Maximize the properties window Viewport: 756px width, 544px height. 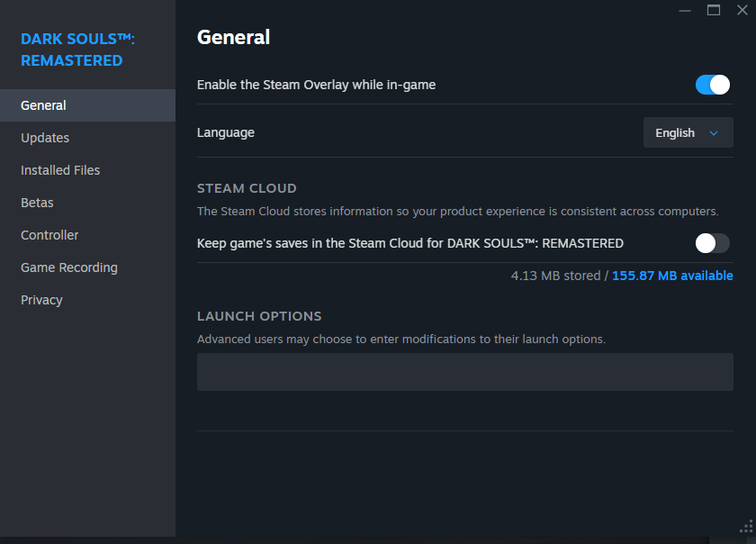714,10
